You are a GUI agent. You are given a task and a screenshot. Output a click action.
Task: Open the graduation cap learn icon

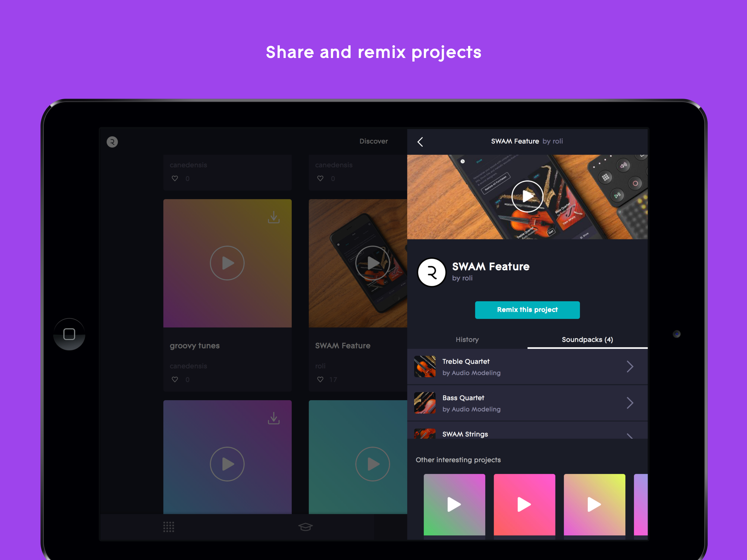tap(305, 527)
